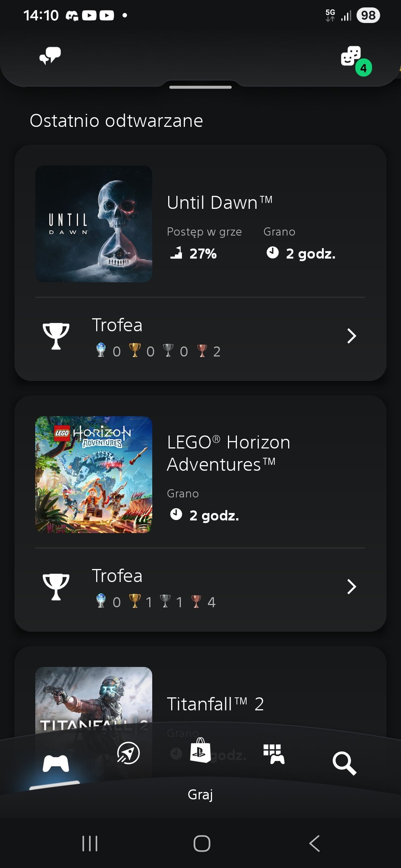This screenshot has width=401, height=868.
Task: Tap the pull-down handle bar under header
Action: [x=200, y=88]
